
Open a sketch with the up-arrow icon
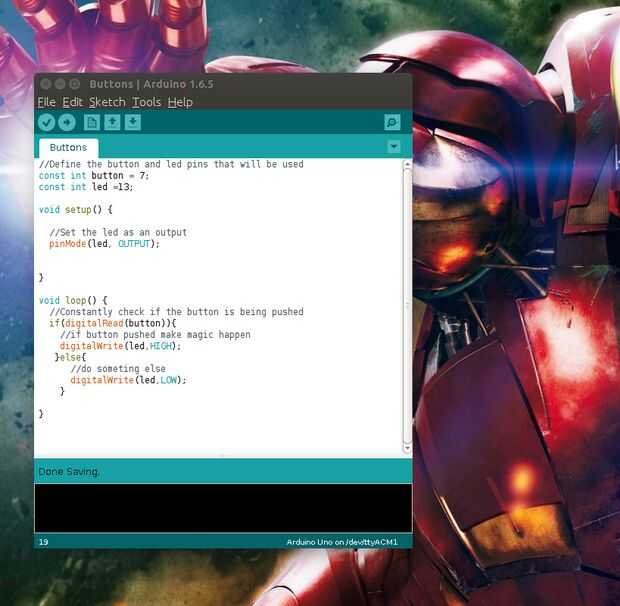(x=112, y=122)
